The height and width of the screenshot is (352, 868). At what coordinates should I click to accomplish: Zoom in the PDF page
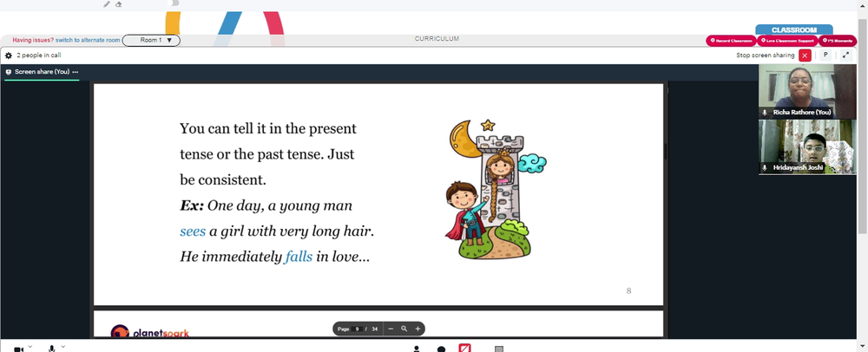(418, 329)
